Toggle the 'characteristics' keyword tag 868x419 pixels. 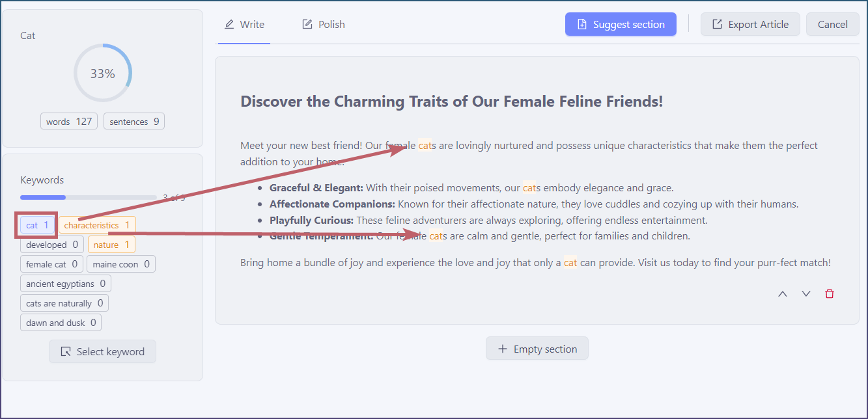tap(97, 225)
